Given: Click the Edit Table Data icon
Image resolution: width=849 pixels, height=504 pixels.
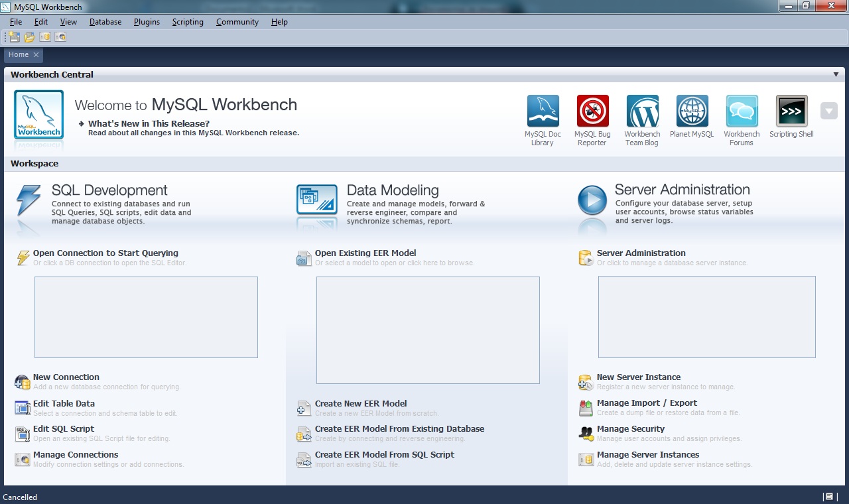Looking at the screenshot, I should [23, 408].
